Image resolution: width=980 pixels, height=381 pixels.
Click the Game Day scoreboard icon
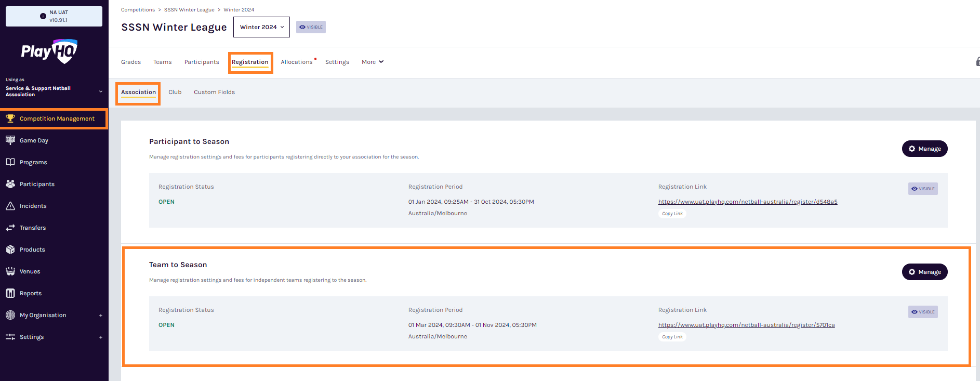click(x=10, y=140)
